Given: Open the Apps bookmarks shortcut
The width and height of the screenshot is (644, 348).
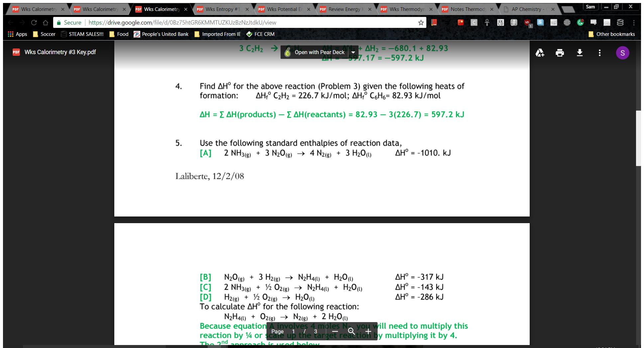Looking at the screenshot, I should pos(18,34).
